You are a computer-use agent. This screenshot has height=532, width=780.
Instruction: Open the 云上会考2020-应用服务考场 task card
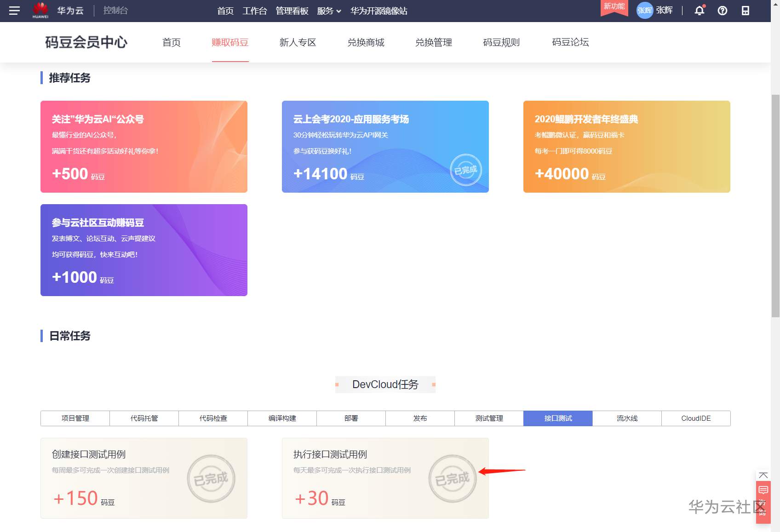pyautogui.click(x=385, y=147)
